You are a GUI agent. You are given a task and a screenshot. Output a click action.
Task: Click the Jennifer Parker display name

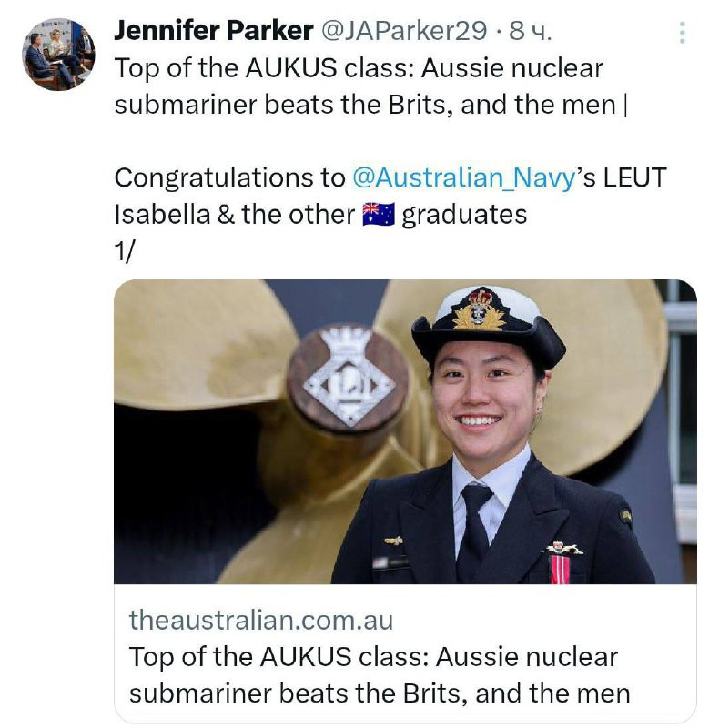(x=214, y=31)
